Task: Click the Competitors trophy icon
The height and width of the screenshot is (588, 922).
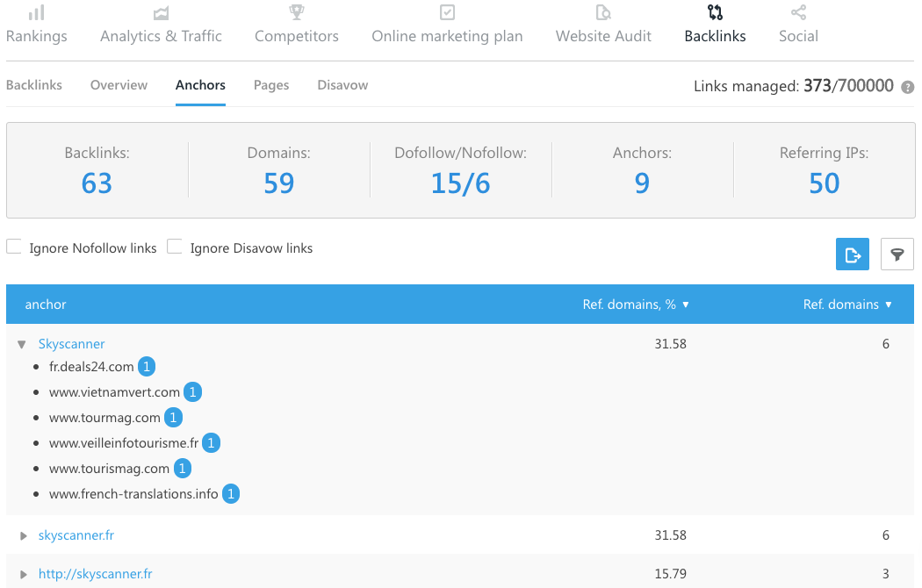Action: (297, 12)
